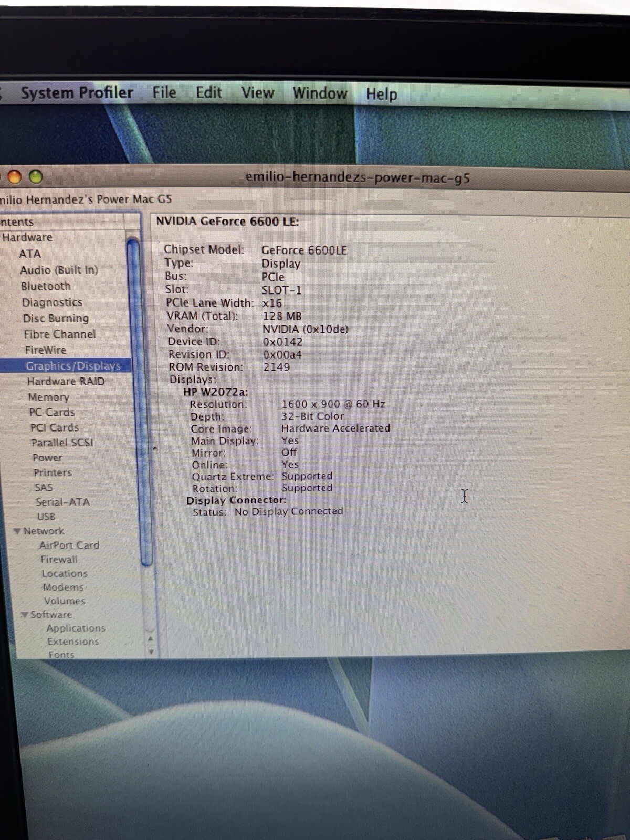630x840 pixels.
Task: Click PCIe Lane Width value "x16"
Action: pos(272,303)
